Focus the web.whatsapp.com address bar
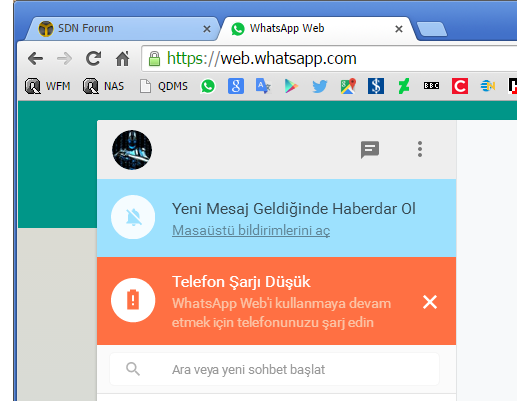This screenshot has width=517, height=401. (x=329, y=59)
